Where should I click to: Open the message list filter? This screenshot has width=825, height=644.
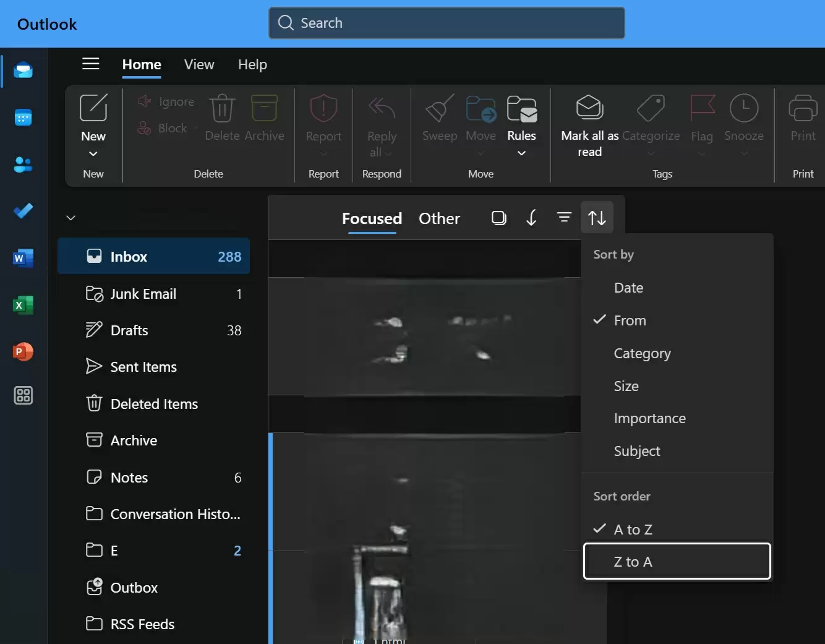pos(564,217)
